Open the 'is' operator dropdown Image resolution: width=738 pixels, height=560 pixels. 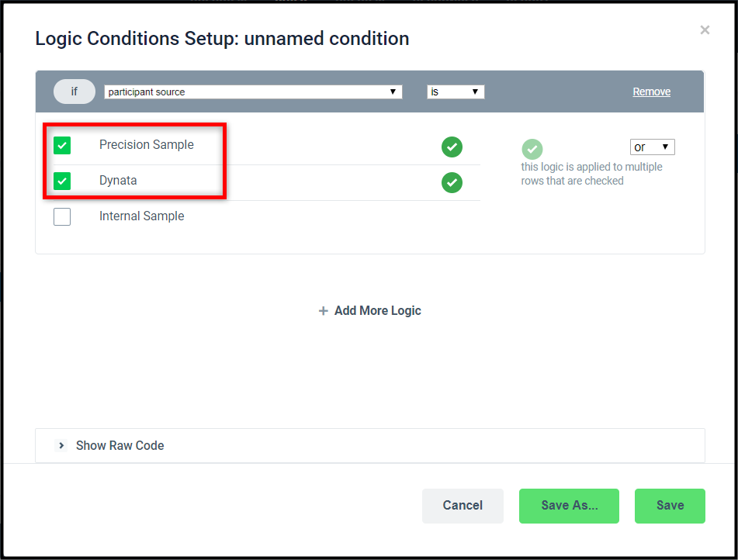[x=456, y=92]
